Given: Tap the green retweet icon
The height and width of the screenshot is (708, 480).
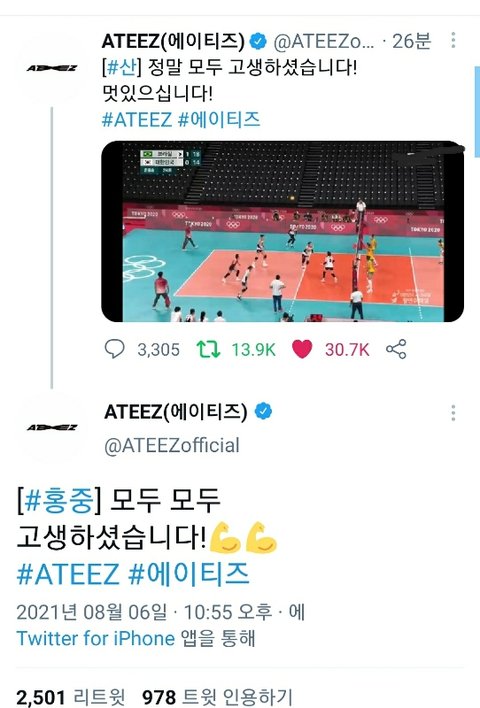Looking at the screenshot, I should 208,349.
